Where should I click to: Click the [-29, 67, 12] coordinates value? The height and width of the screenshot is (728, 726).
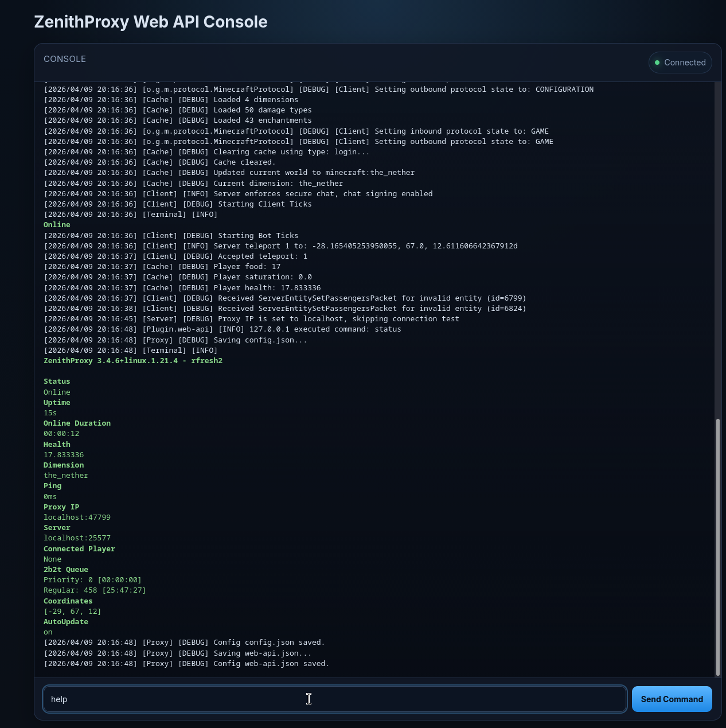(x=72, y=612)
